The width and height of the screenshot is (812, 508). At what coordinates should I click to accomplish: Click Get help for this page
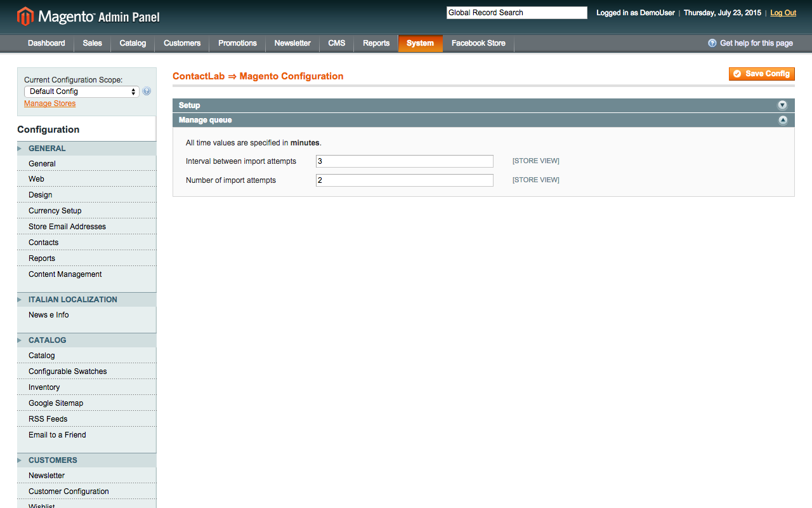pyautogui.click(x=756, y=43)
